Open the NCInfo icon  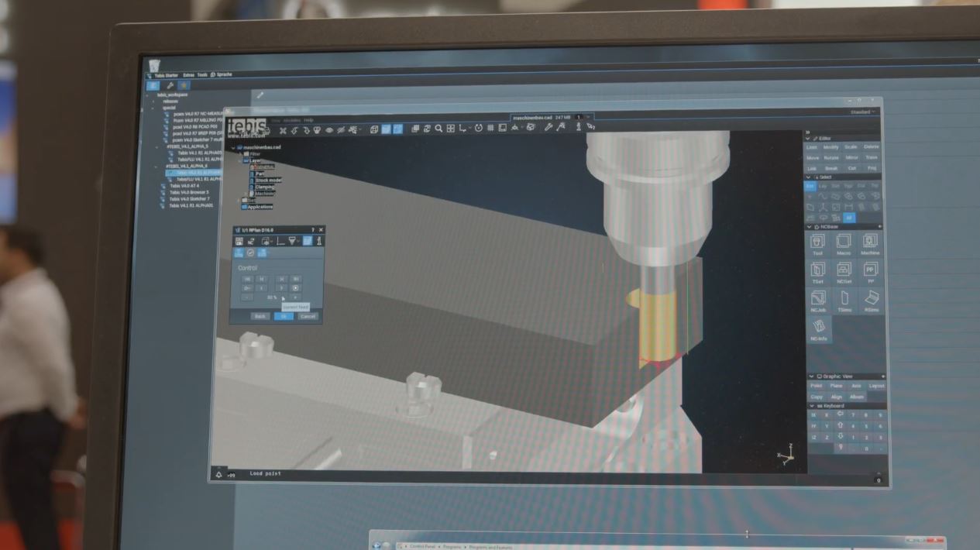point(818,329)
